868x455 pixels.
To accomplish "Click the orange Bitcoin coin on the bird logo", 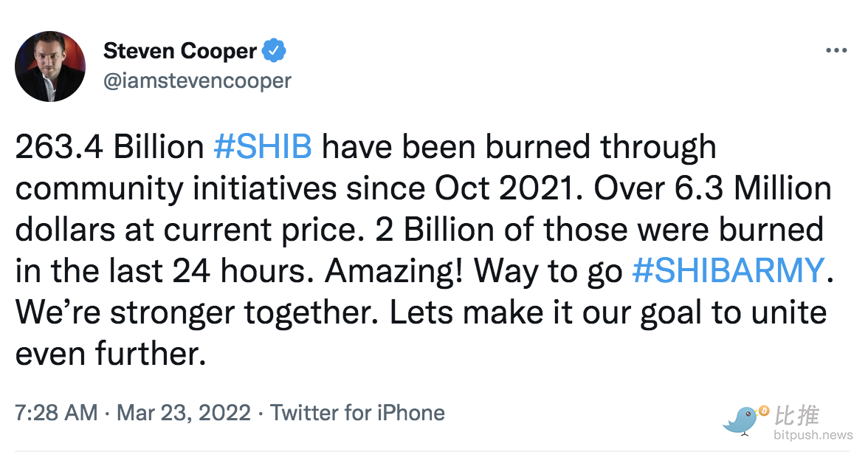I will tap(763, 410).
